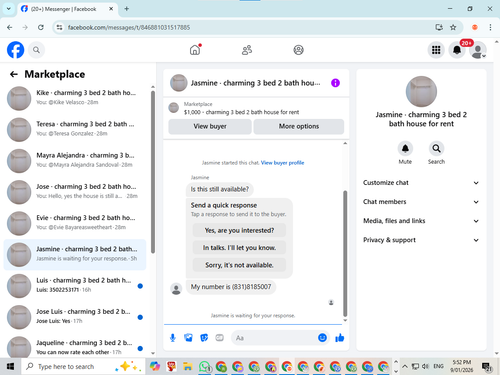Search in conversation magnifier icon
This screenshot has width=500, height=375.
pyautogui.click(x=436, y=149)
